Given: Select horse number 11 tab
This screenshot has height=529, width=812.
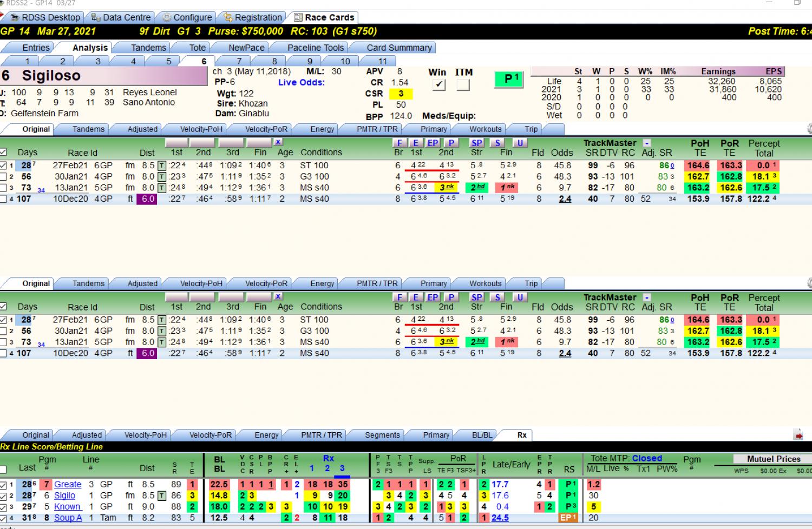Looking at the screenshot, I should tap(383, 61).
